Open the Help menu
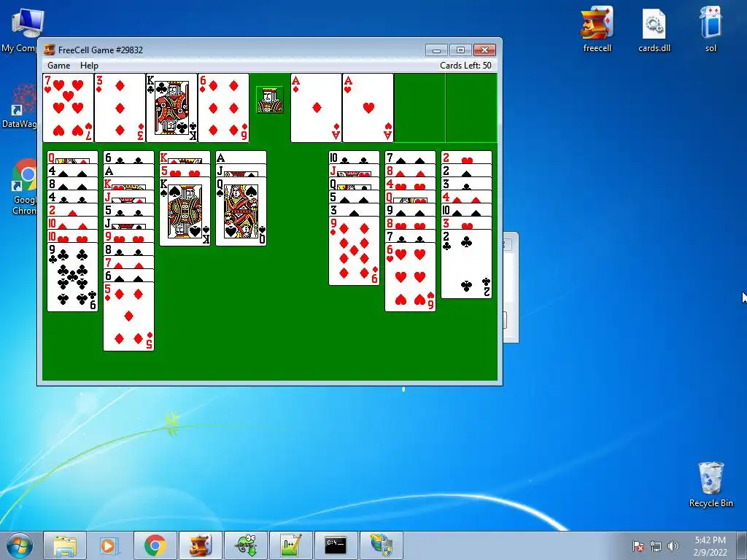This screenshot has height=560, width=747. coord(89,66)
